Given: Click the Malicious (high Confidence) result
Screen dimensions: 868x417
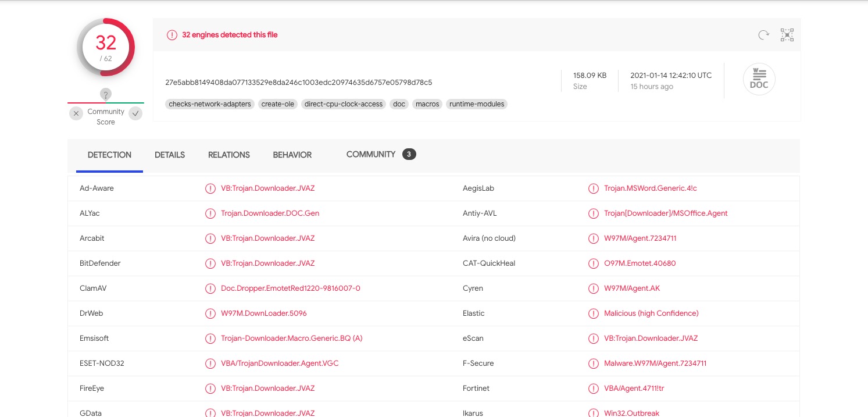Looking at the screenshot, I should pos(651,313).
